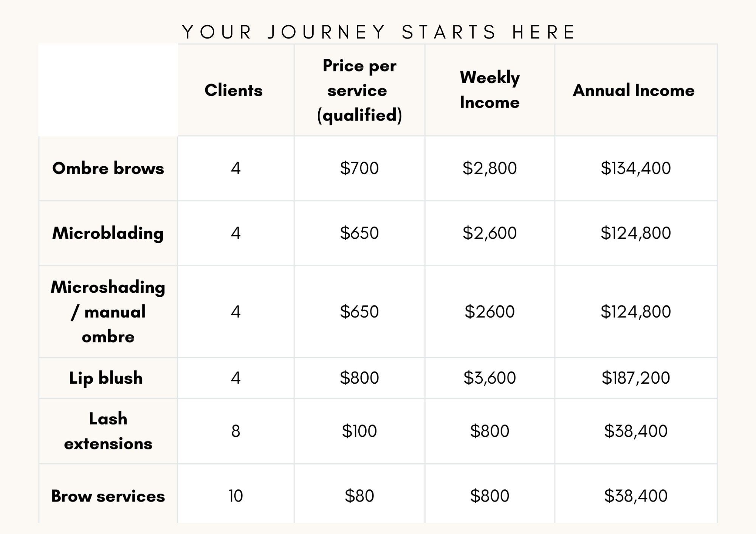Click the Lip blush row label
756x534 pixels.
point(106,378)
